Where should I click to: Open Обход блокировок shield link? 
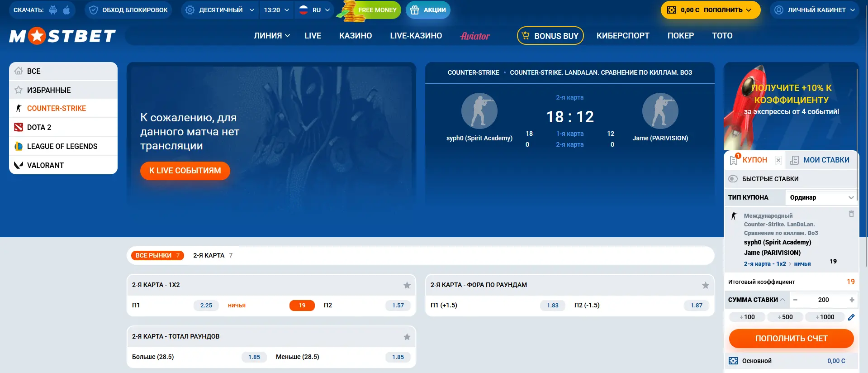pyautogui.click(x=128, y=10)
